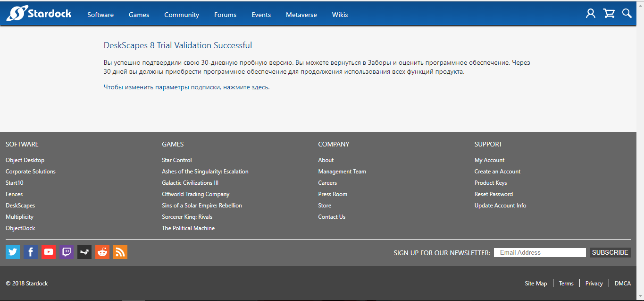This screenshot has height=301, width=644.
Task: Open the Star Control game link
Action: pyautogui.click(x=177, y=160)
